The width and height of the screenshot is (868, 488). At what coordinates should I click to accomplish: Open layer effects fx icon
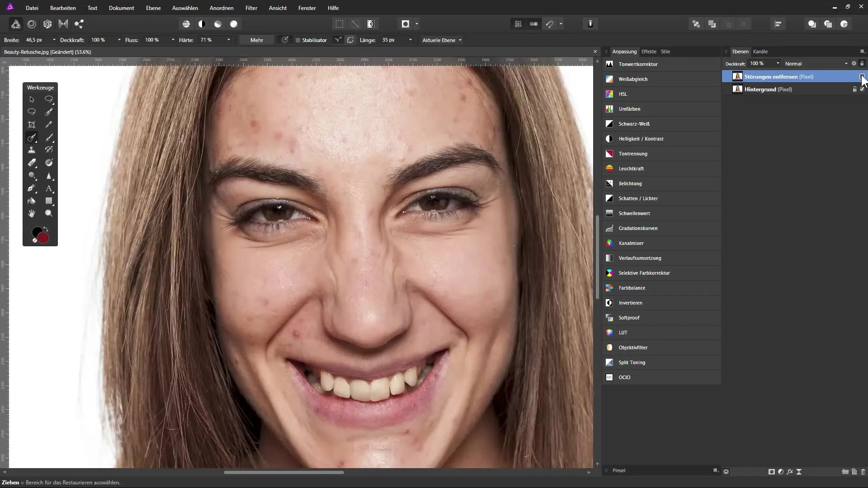coord(790,471)
